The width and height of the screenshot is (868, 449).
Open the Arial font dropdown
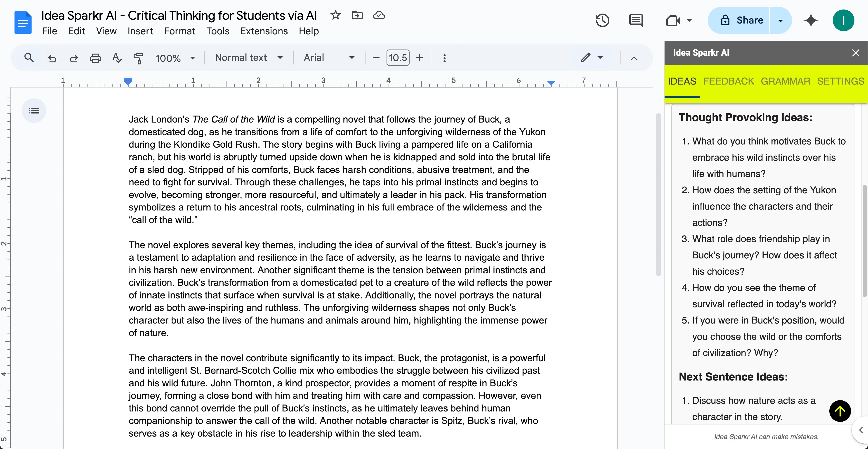pos(329,58)
